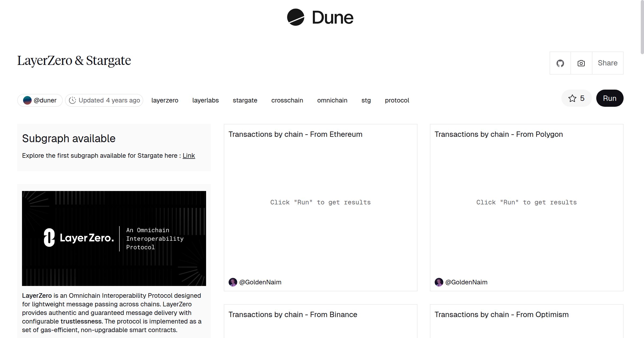Click the Dune logo icon
Viewport: 644px width, 338px height.
pos(295,17)
